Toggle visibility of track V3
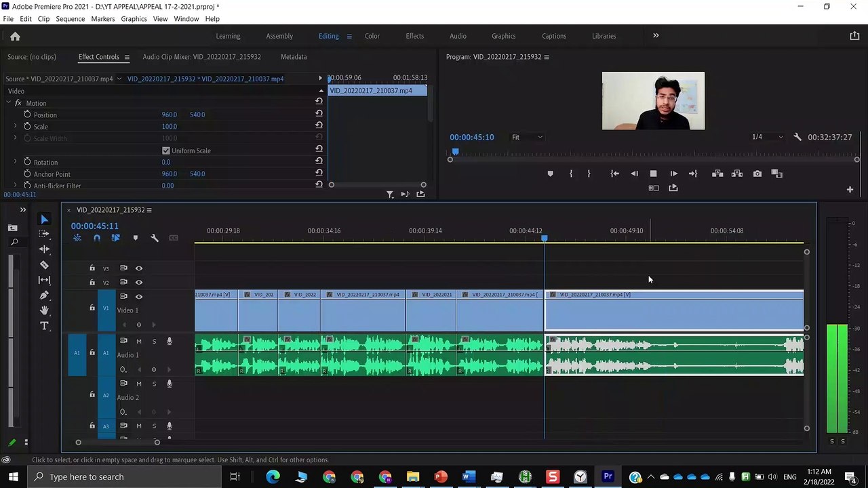The width and height of the screenshot is (868, 488). (x=139, y=268)
